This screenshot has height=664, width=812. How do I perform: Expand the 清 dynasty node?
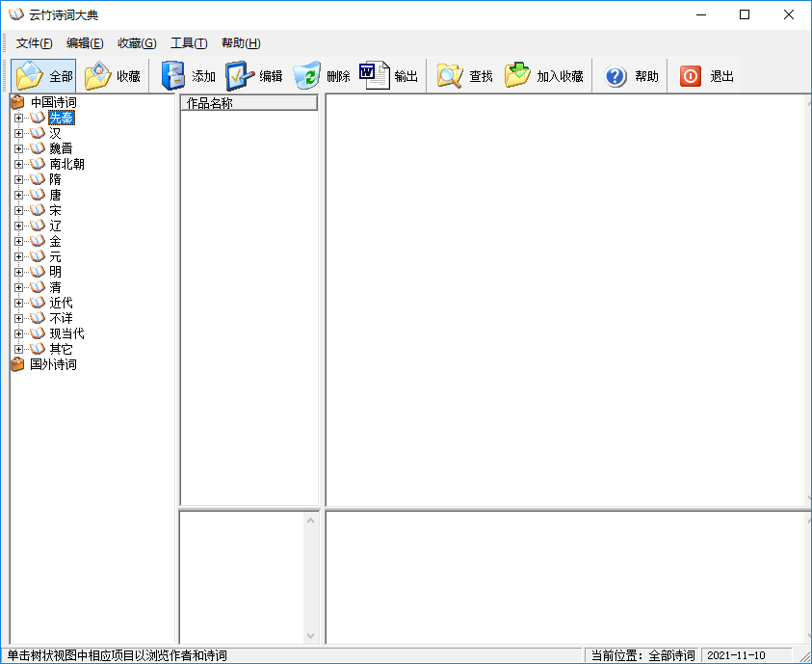coord(18,287)
